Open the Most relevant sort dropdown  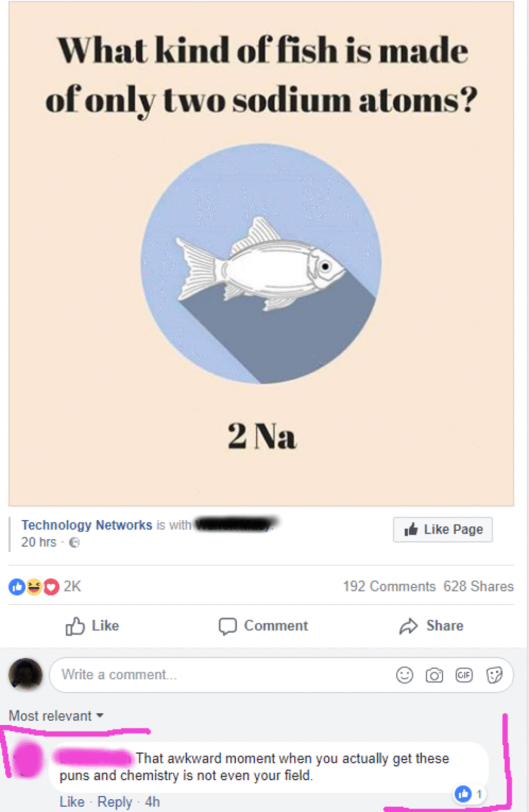coord(56,716)
